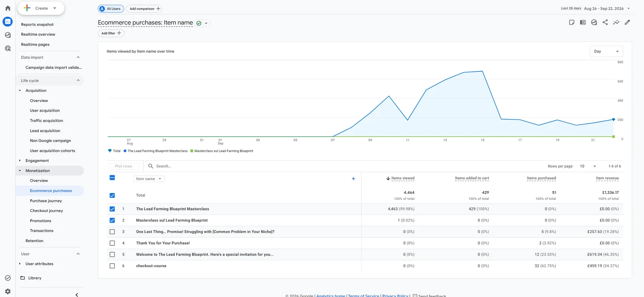Click the Share this report icon
644x297 pixels.
click(605, 23)
